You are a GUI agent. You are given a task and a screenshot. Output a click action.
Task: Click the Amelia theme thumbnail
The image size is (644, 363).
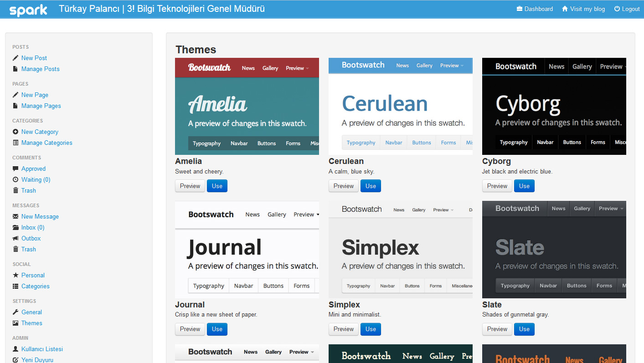click(247, 106)
